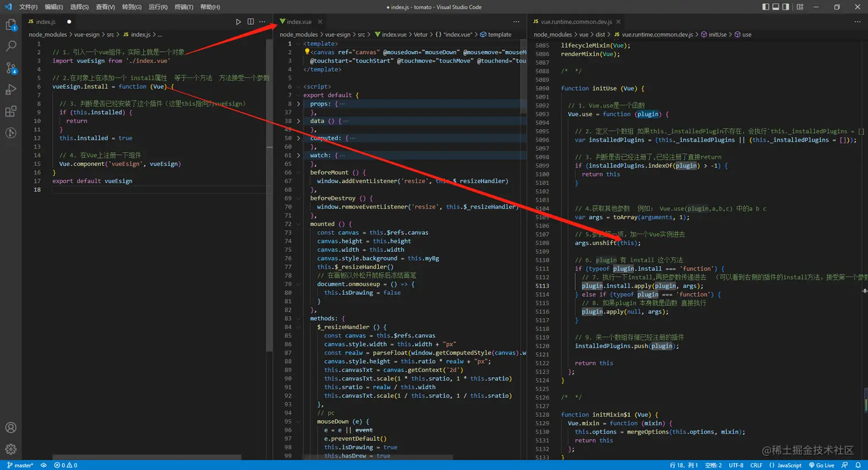The width and height of the screenshot is (868, 470).
Task: Select the vue.runtime.common.dev.js tab
Action: [576, 22]
